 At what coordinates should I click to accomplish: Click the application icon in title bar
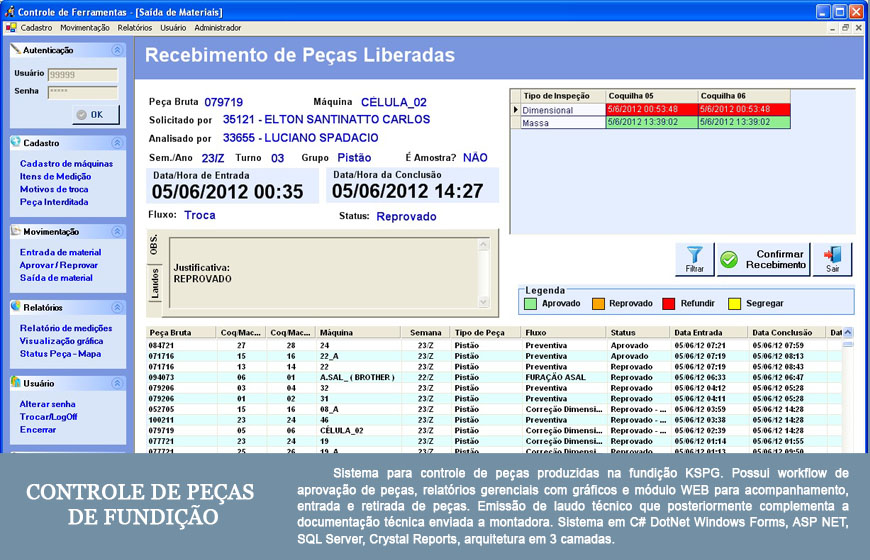click(x=9, y=11)
